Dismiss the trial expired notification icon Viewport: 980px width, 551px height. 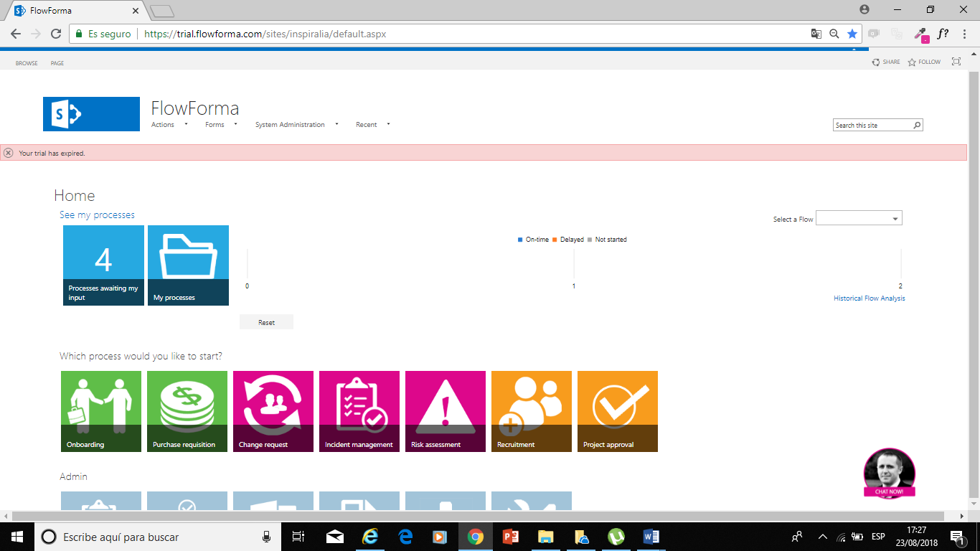click(9, 153)
